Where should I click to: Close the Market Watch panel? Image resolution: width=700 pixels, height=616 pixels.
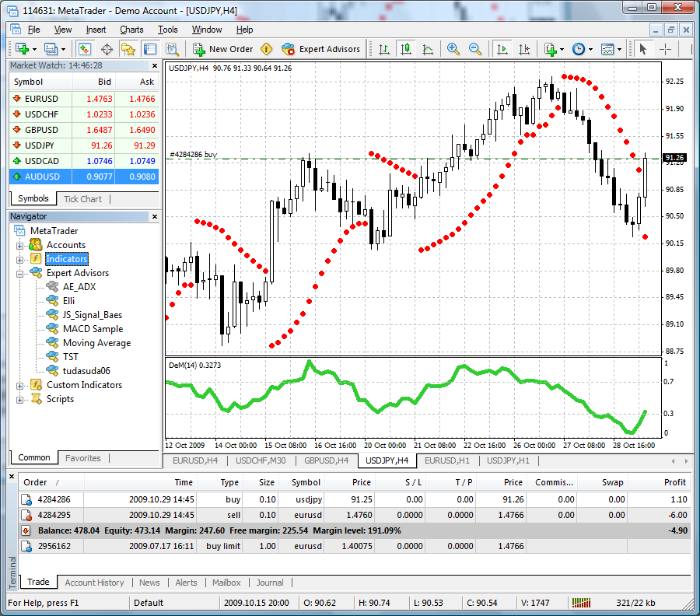click(155, 65)
